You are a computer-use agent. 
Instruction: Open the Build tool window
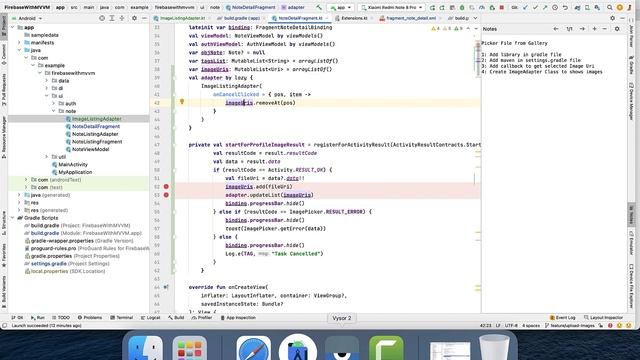tap(176, 318)
